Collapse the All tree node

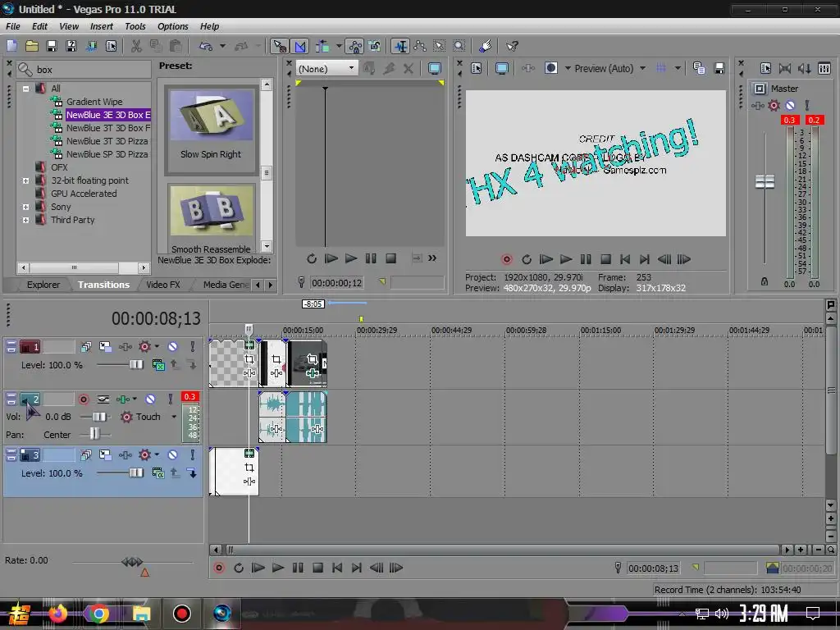click(25, 89)
